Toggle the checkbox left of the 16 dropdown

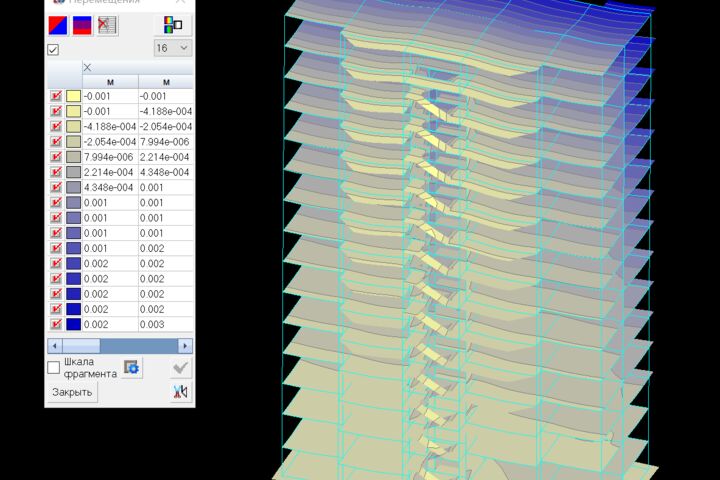[x=53, y=50]
